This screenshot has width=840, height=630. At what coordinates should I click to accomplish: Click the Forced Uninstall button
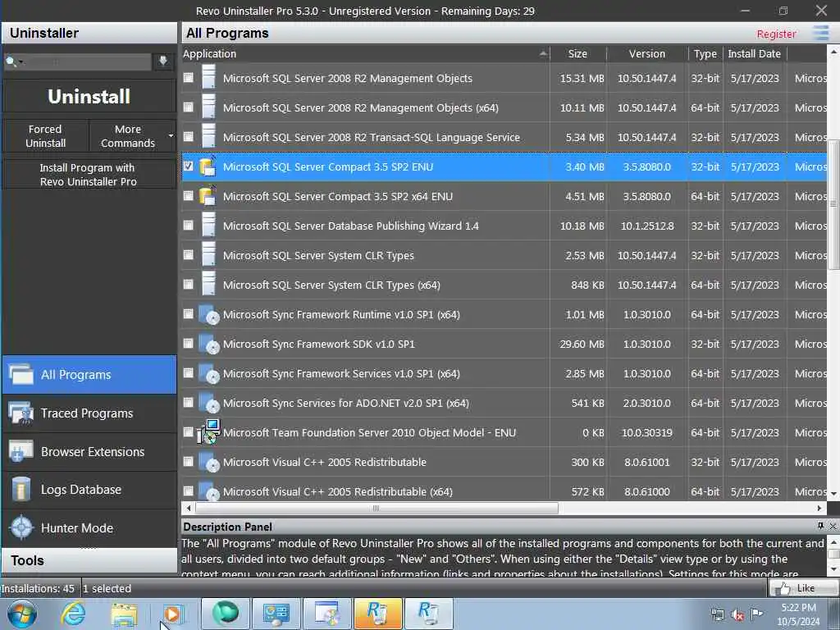[46, 136]
